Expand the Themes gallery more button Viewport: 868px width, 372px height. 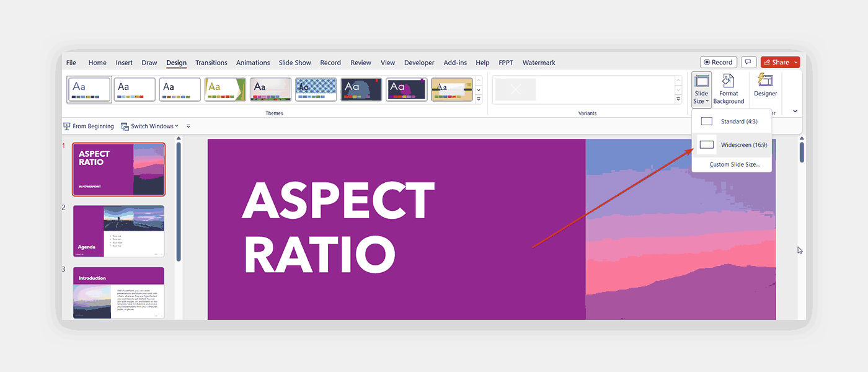[478, 99]
